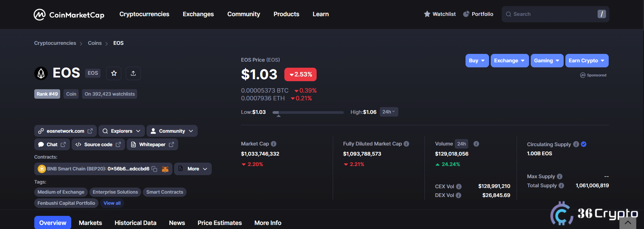Image resolution: width=644 pixels, height=229 pixels.
Task: Open the Whitepaper link
Action: click(152, 144)
